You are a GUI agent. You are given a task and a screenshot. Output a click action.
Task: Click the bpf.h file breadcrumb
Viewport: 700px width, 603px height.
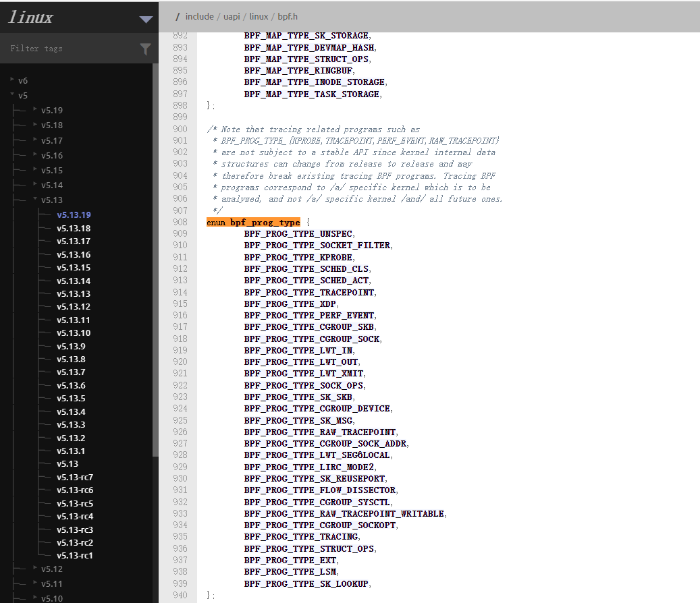pyautogui.click(x=288, y=16)
